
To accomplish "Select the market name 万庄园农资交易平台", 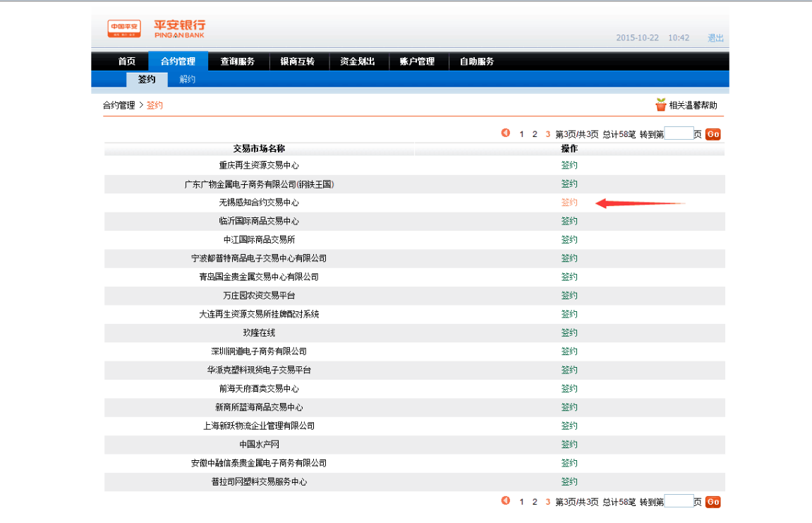I will coord(259,296).
